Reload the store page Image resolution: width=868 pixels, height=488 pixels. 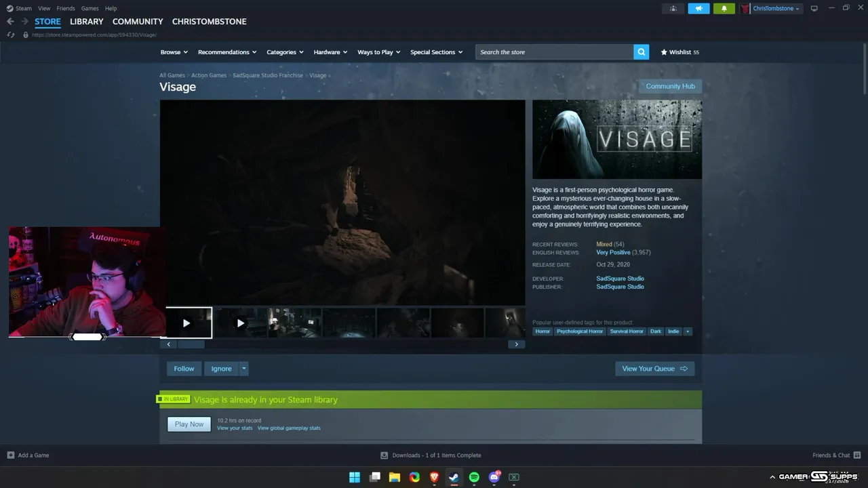(11, 35)
